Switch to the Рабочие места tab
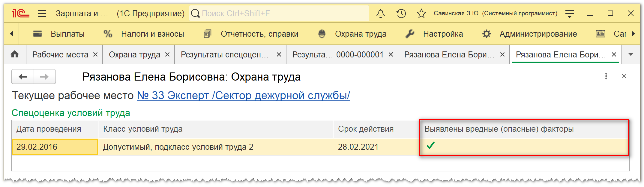The image size is (644, 187). click(x=60, y=54)
